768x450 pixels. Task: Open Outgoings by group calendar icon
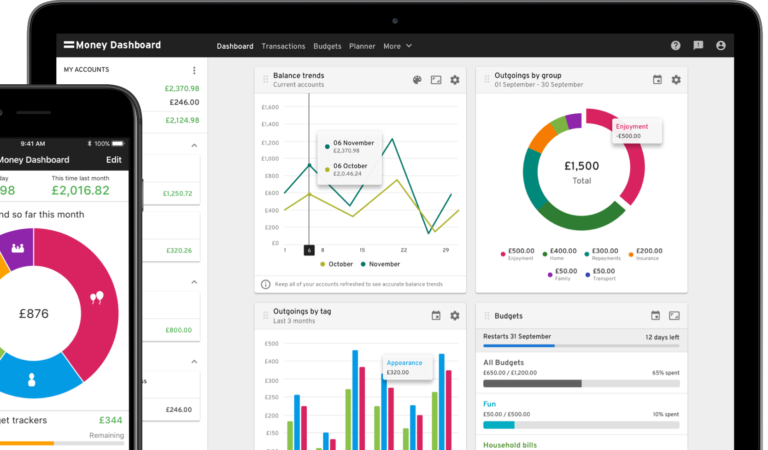click(x=657, y=80)
